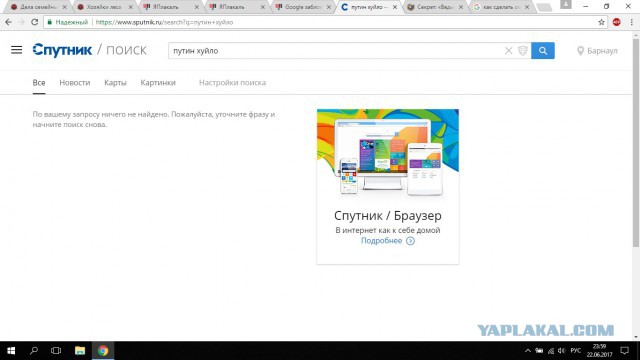Viewport: 640px width, 360px height.
Task: Switch to Картинки tab
Action: coord(158,82)
